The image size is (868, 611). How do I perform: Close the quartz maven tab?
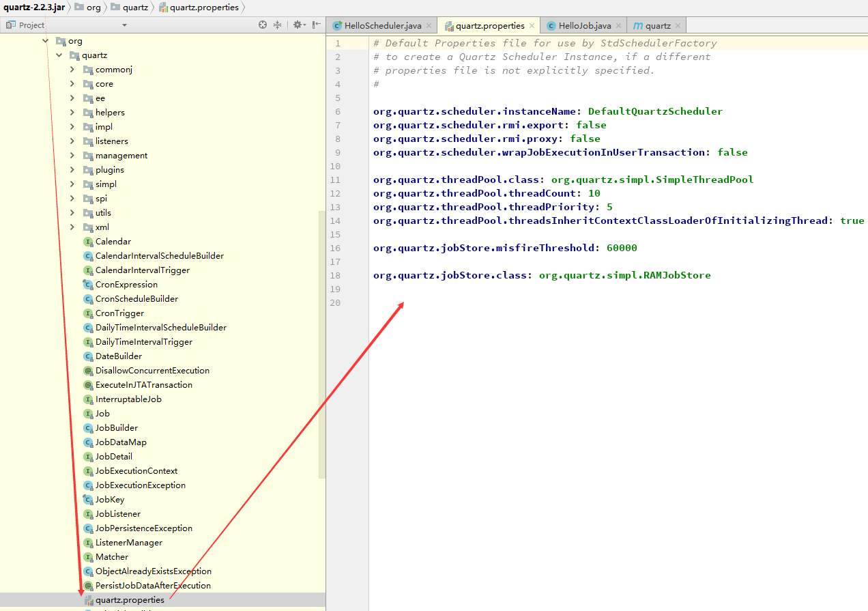coord(678,26)
